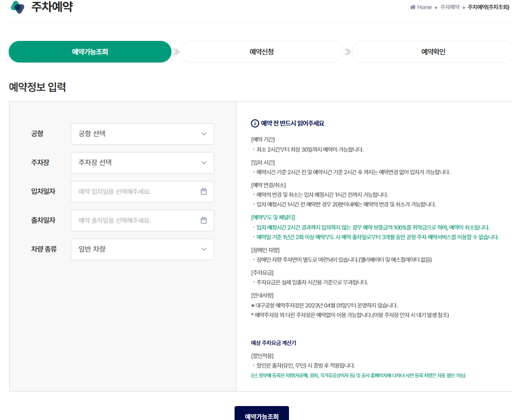Select the 예약가능조회 step tab

click(x=90, y=51)
